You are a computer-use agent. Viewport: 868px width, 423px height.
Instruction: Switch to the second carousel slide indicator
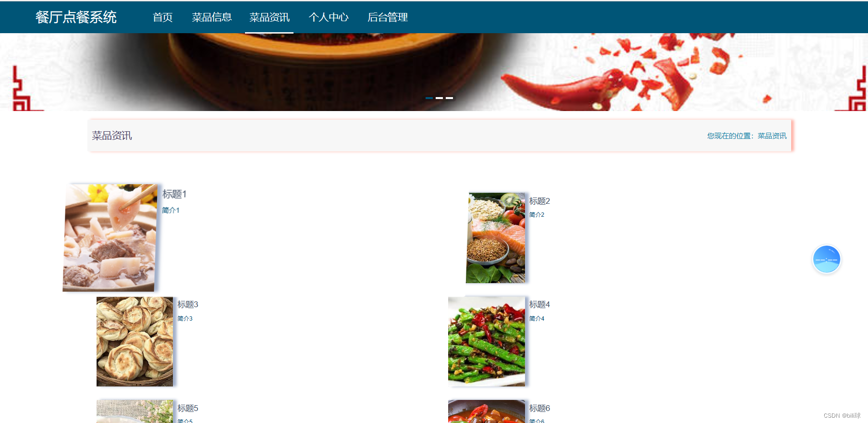click(x=439, y=98)
